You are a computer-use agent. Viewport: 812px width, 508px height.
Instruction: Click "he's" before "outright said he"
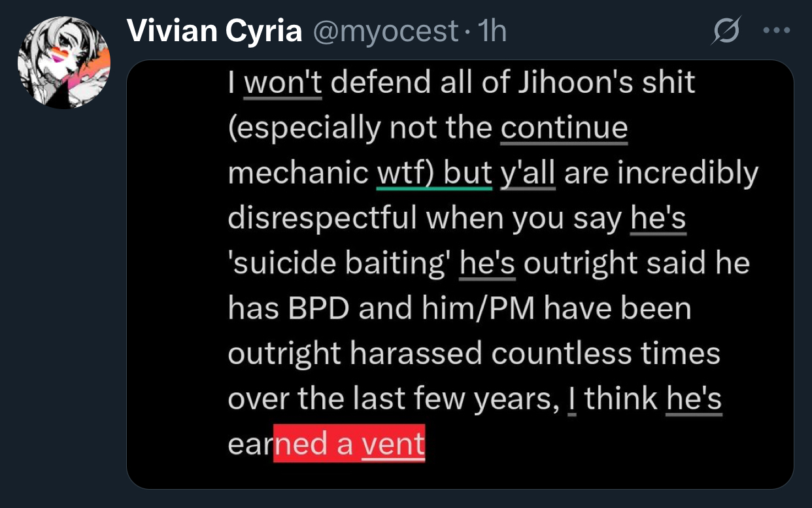(488, 263)
